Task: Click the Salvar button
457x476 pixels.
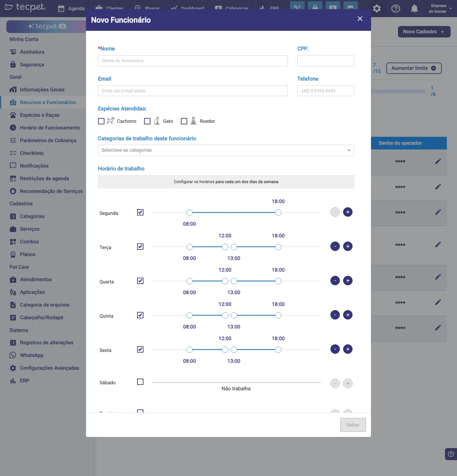Action: coord(353,425)
